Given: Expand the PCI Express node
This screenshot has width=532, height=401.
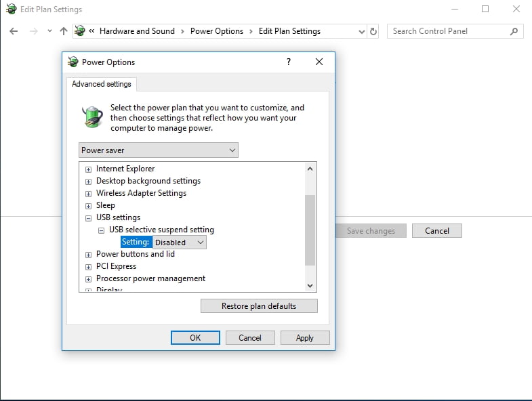Looking at the screenshot, I should (88, 267).
